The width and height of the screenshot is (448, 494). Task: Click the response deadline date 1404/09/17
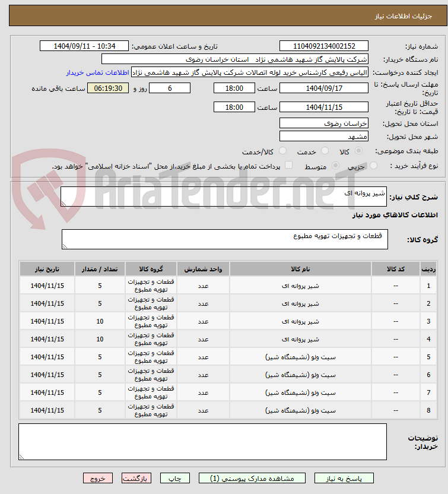click(324, 88)
